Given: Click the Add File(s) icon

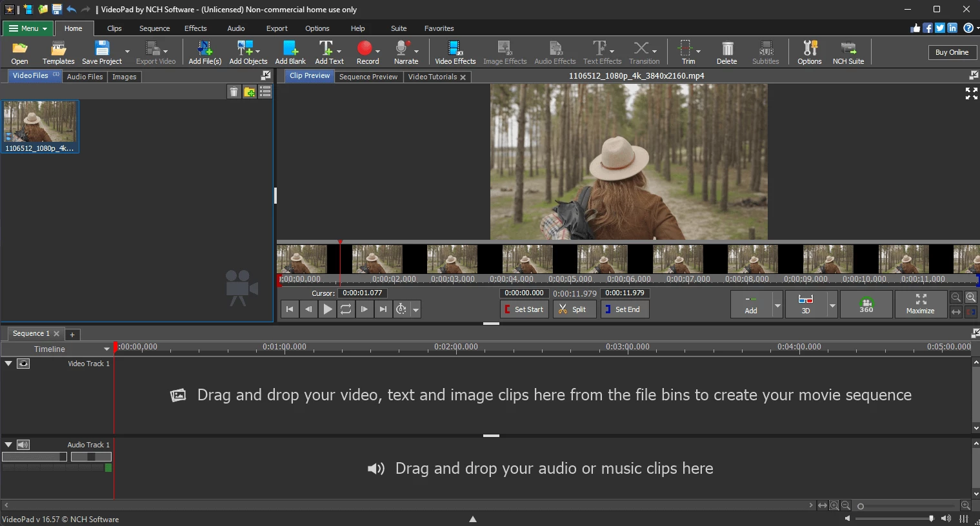Looking at the screenshot, I should [x=205, y=52].
